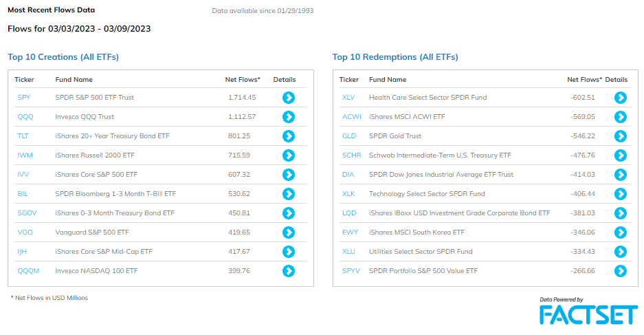The width and height of the screenshot is (644, 335).
Task: Open details arrow for SPDR Dow Jones Industrial Average ETF
Action: [x=620, y=175]
